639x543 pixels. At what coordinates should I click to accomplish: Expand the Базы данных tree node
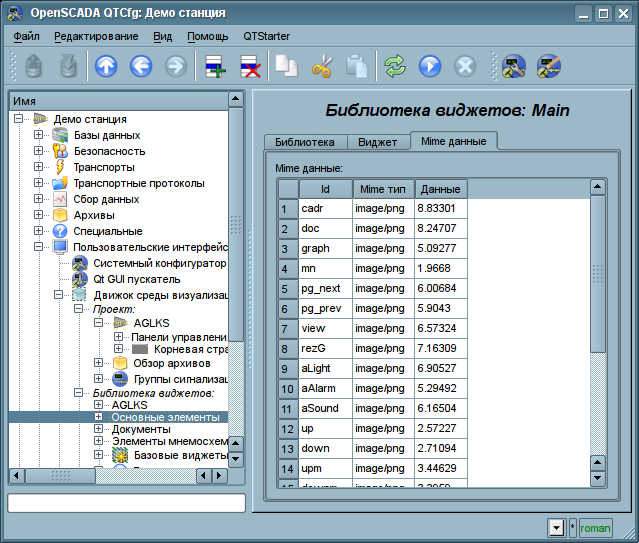(x=38, y=135)
